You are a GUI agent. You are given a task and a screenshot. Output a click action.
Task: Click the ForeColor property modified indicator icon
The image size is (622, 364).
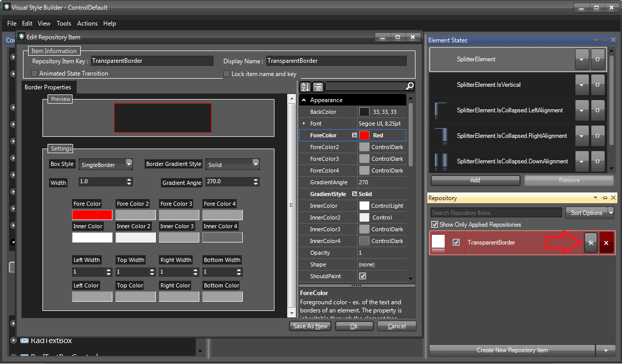pos(354,135)
